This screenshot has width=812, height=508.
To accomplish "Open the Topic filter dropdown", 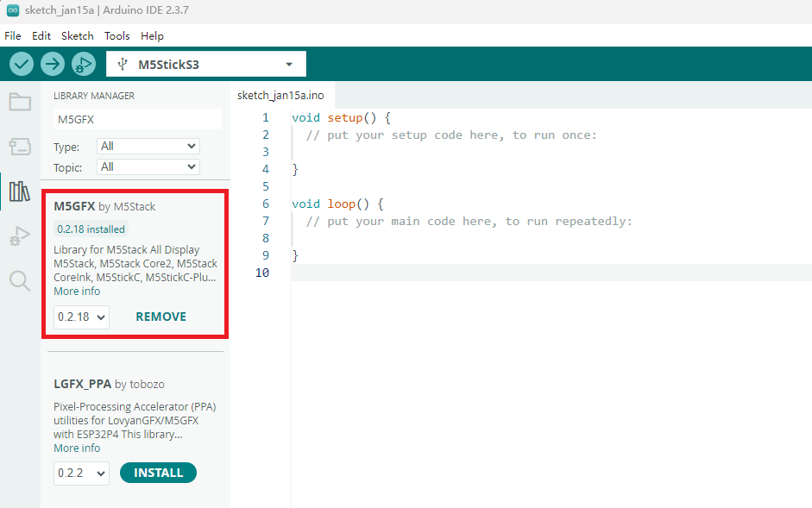I will [x=148, y=166].
